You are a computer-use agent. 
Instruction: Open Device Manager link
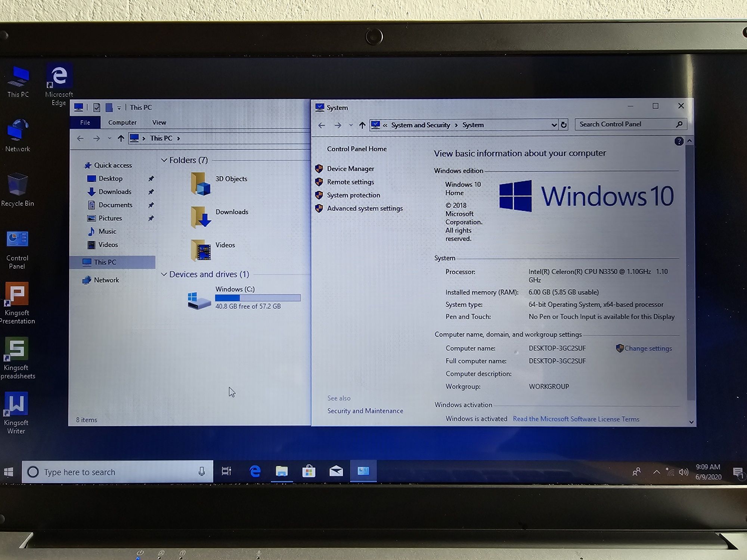[x=350, y=169]
